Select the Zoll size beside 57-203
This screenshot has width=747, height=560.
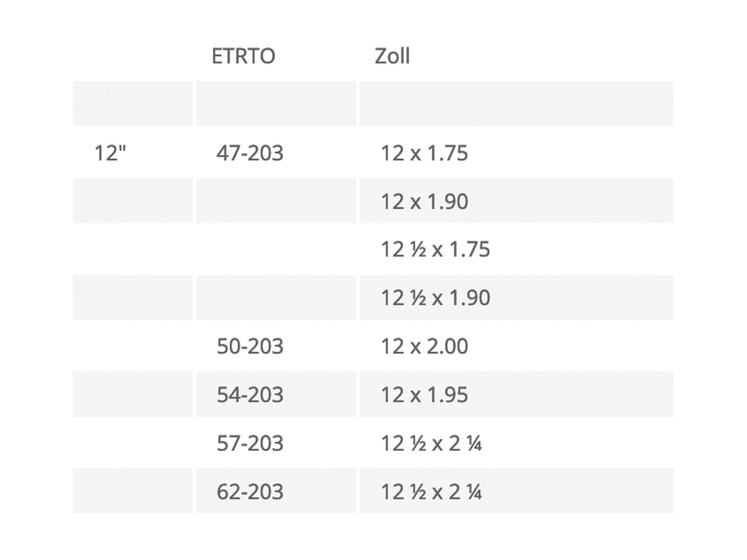431,443
